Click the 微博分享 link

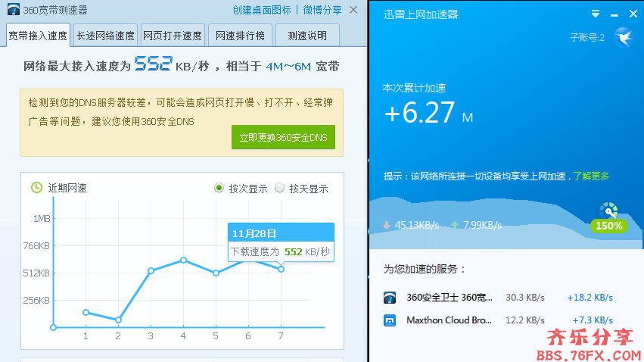[x=322, y=10]
